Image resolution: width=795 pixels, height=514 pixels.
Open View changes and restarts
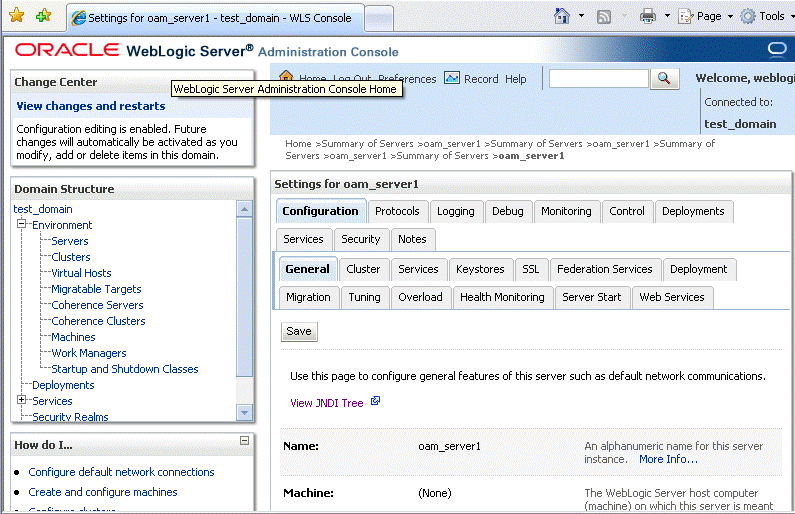point(91,106)
